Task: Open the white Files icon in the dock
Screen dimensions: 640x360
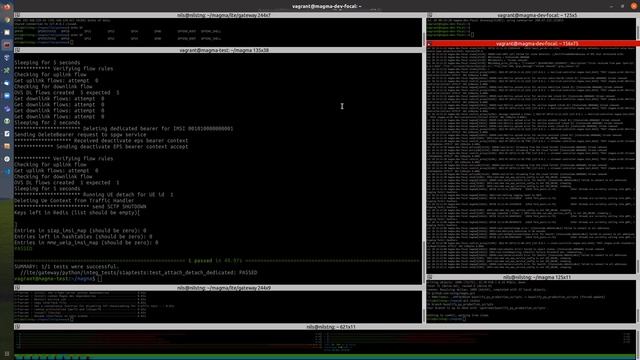Action: coord(7,32)
